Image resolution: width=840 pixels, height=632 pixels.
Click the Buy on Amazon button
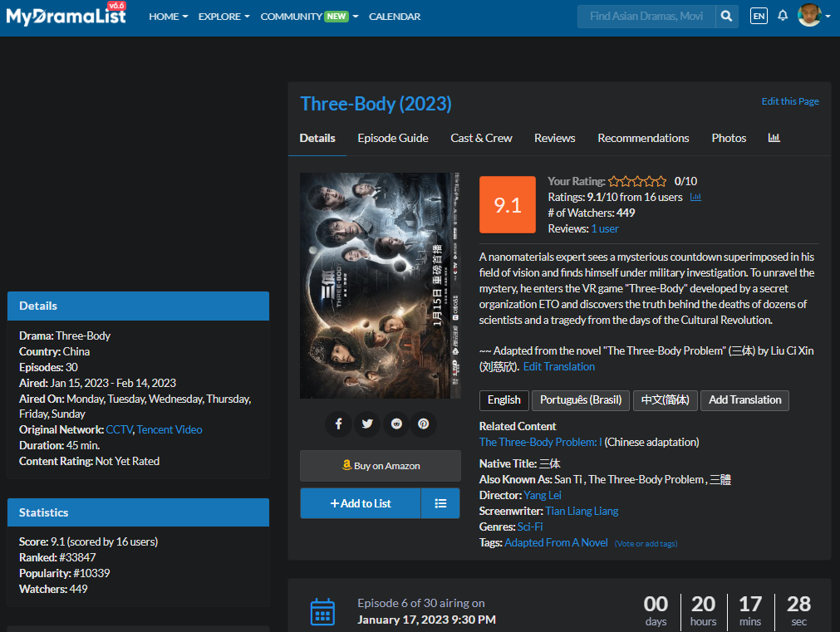(x=381, y=466)
